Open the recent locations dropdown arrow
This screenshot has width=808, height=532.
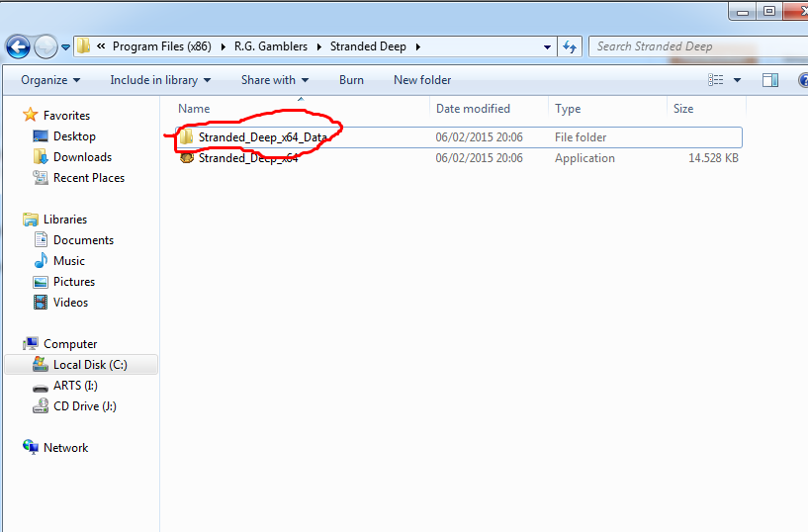[x=65, y=47]
